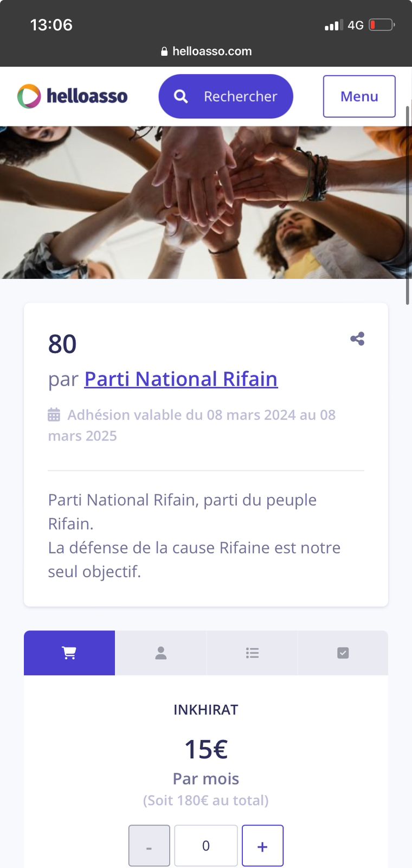Viewport: 412px width, 868px height.
Task: Click the share icon on the membership card
Action: (357, 339)
